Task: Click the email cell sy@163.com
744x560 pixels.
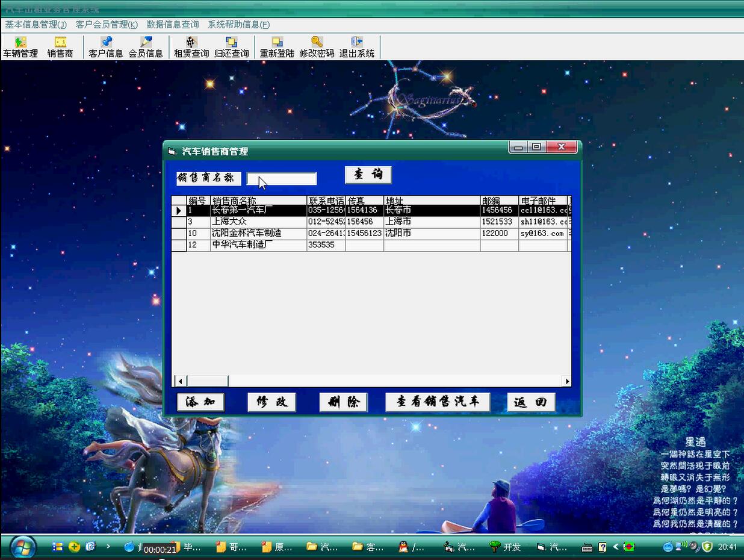Action: pos(542,234)
